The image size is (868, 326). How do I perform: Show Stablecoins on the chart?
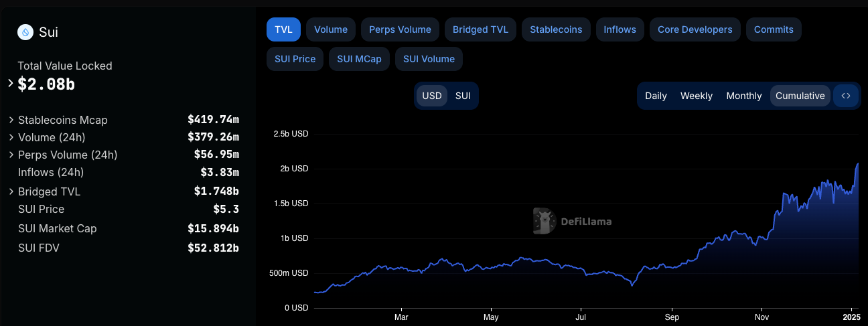click(x=556, y=29)
